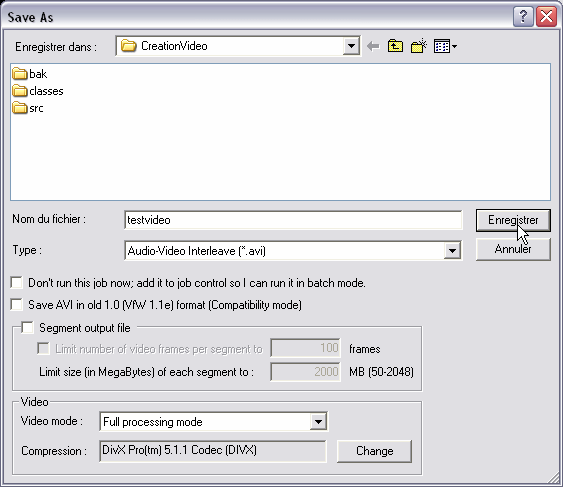Go up one folder level icon

pyautogui.click(x=395, y=46)
